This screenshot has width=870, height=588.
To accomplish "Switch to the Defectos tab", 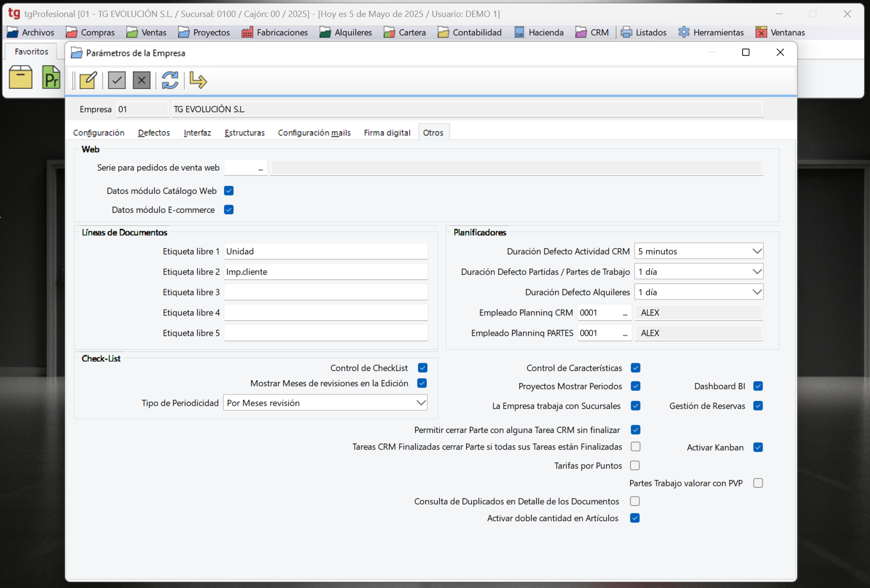I will [x=154, y=133].
